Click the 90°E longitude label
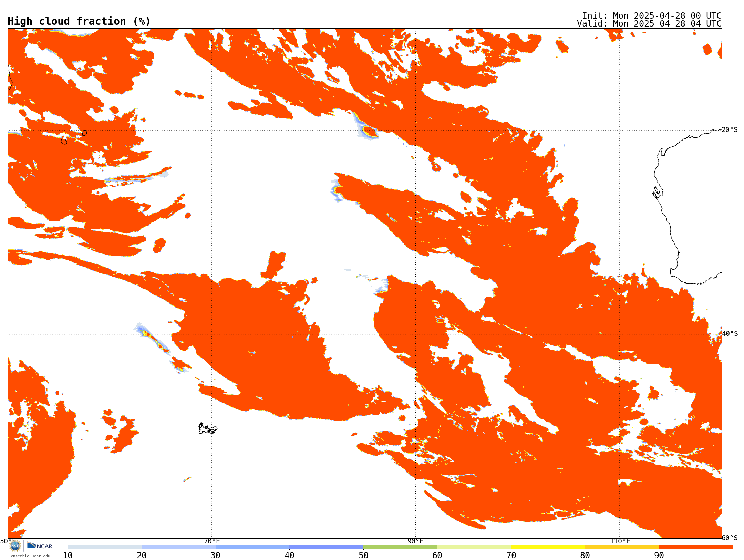The image size is (744, 560). (x=415, y=541)
